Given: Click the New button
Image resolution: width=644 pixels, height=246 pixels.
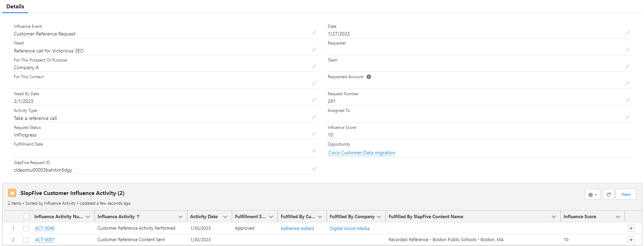Looking at the screenshot, I should [x=626, y=195].
